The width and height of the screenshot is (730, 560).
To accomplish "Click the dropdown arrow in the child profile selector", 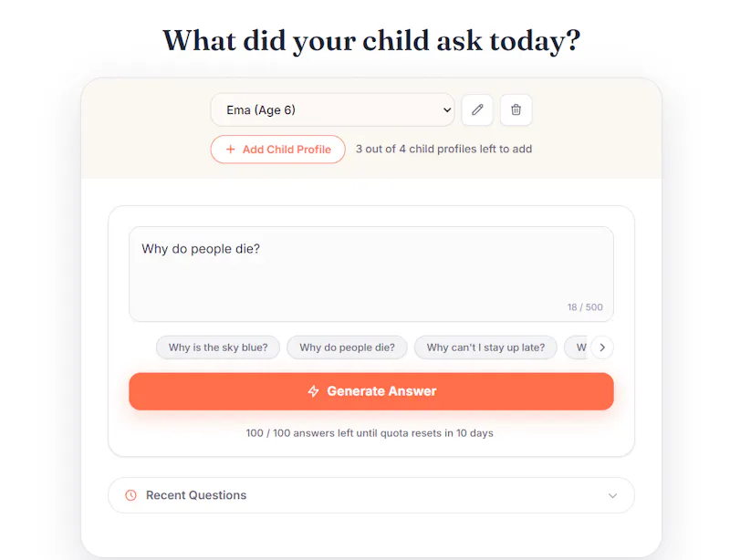I will point(447,109).
